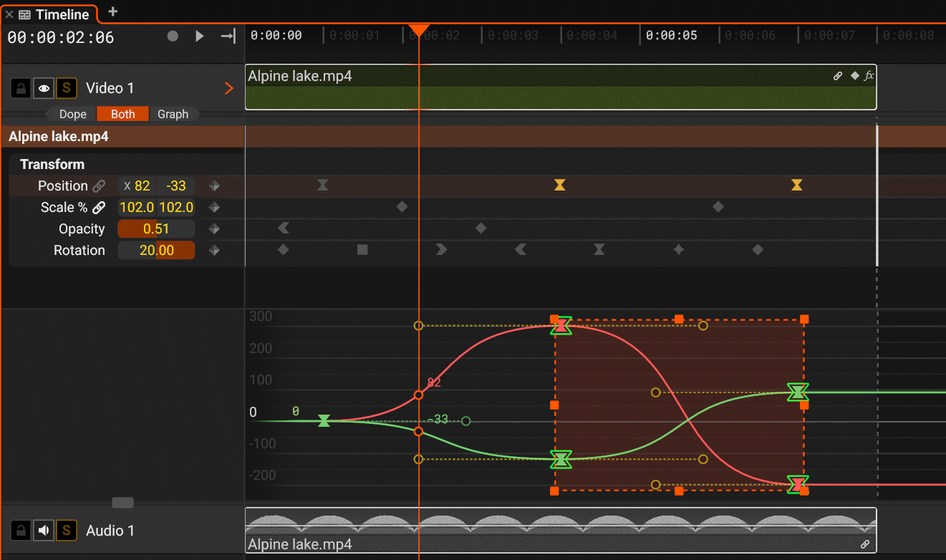
Task: Solo the Audio 1 track
Action: [x=67, y=531]
